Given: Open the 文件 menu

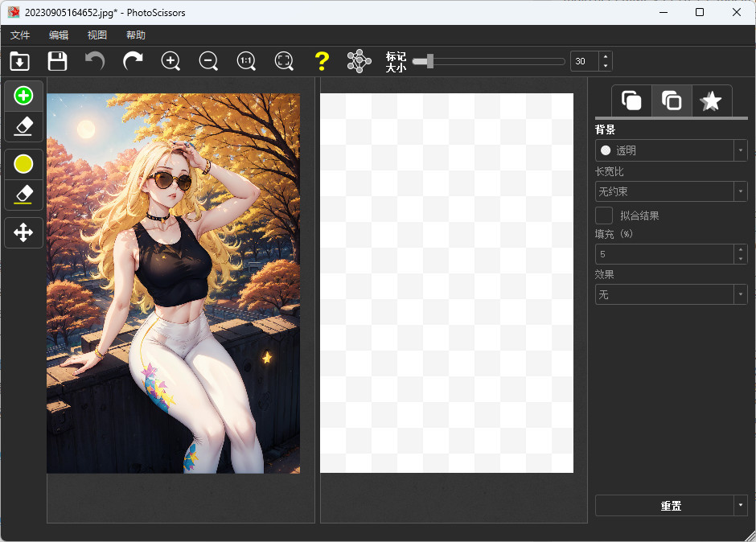Looking at the screenshot, I should pos(20,35).
